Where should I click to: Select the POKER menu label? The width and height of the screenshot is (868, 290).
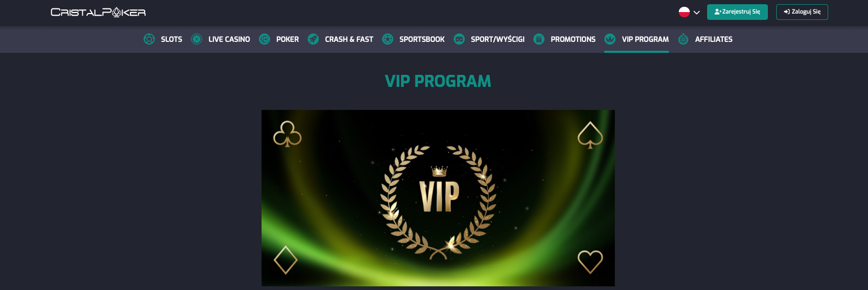(x=287, y=39)
